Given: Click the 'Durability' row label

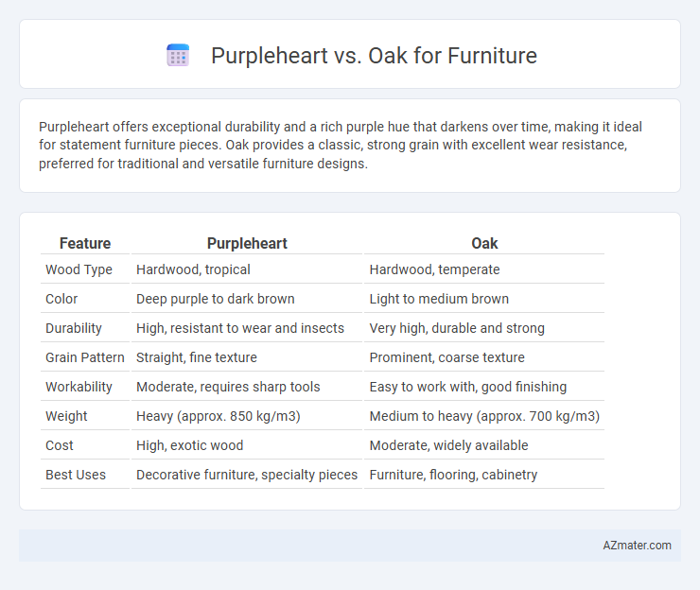Looking at the screenshot, I should pos(74,328).
